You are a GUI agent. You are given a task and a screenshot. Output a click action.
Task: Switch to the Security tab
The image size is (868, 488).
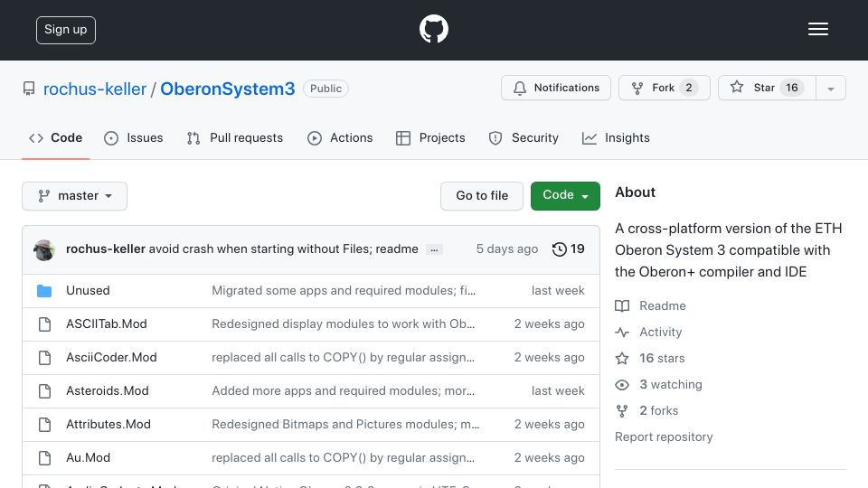click(x=524, y=137)
